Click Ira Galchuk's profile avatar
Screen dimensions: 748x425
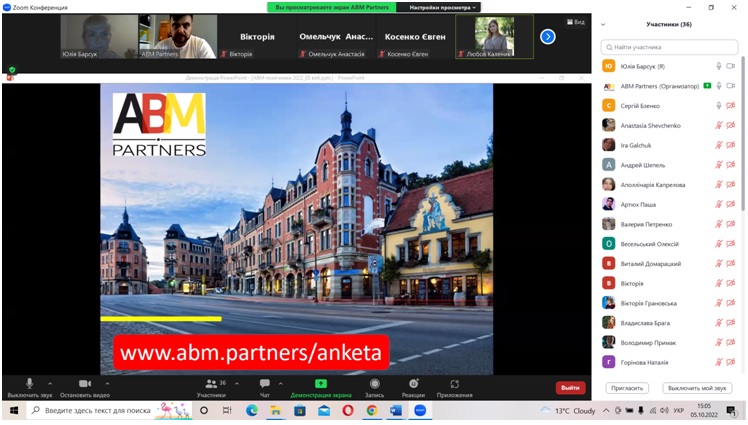[608, 145]
